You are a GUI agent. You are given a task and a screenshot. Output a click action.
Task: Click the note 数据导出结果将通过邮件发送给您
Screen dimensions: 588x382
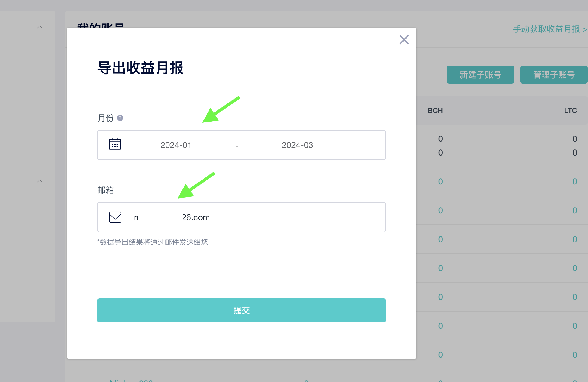pyautogui.click(x=153, y=242)
